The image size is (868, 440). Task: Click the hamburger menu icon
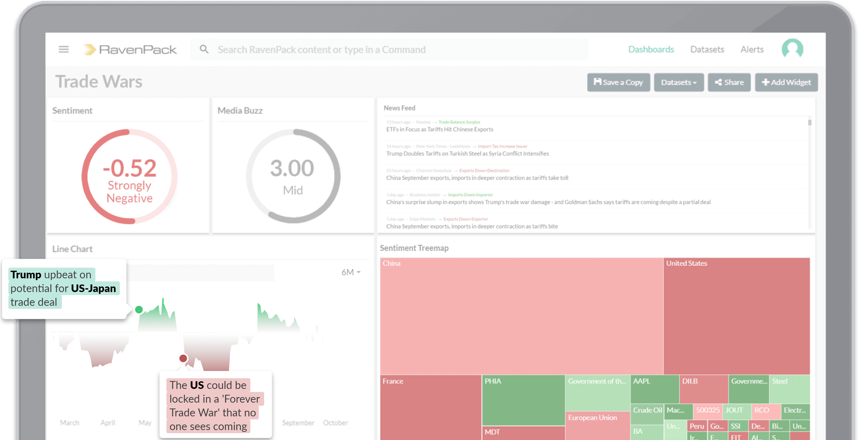(63, 49)
